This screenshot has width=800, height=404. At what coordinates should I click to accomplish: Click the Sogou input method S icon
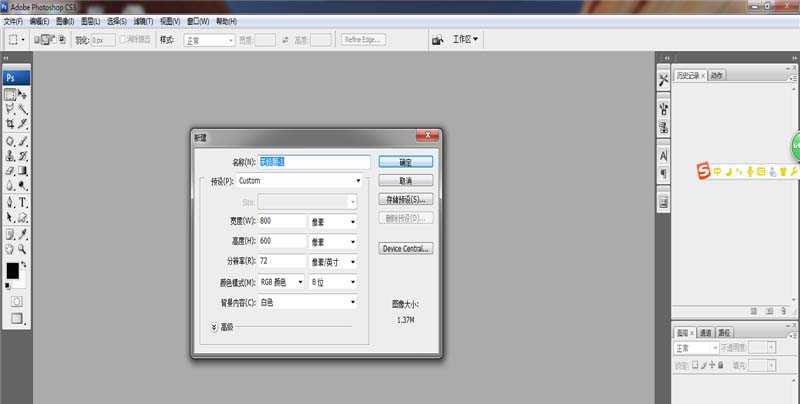click(705, 172)
